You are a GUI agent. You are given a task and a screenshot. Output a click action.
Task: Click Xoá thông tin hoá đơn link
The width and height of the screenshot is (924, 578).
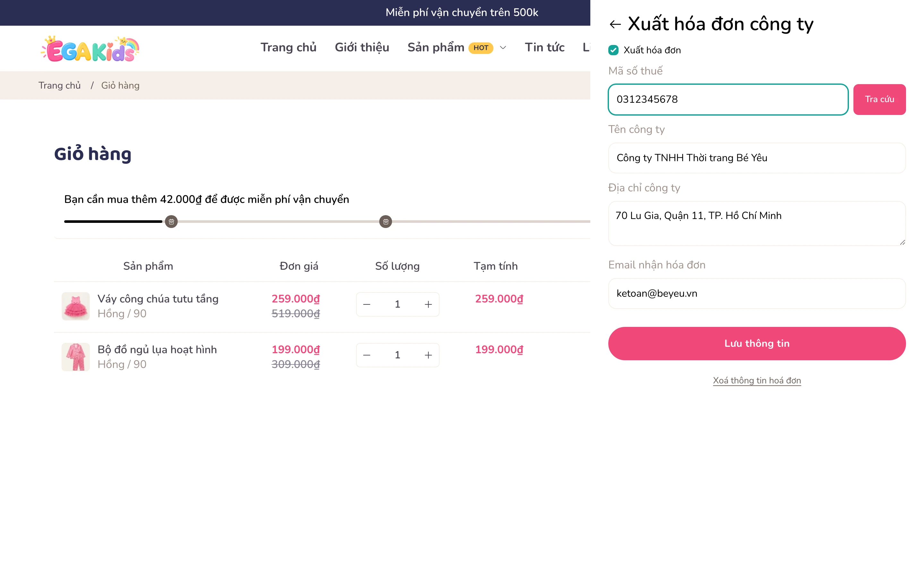click(757, 381)
